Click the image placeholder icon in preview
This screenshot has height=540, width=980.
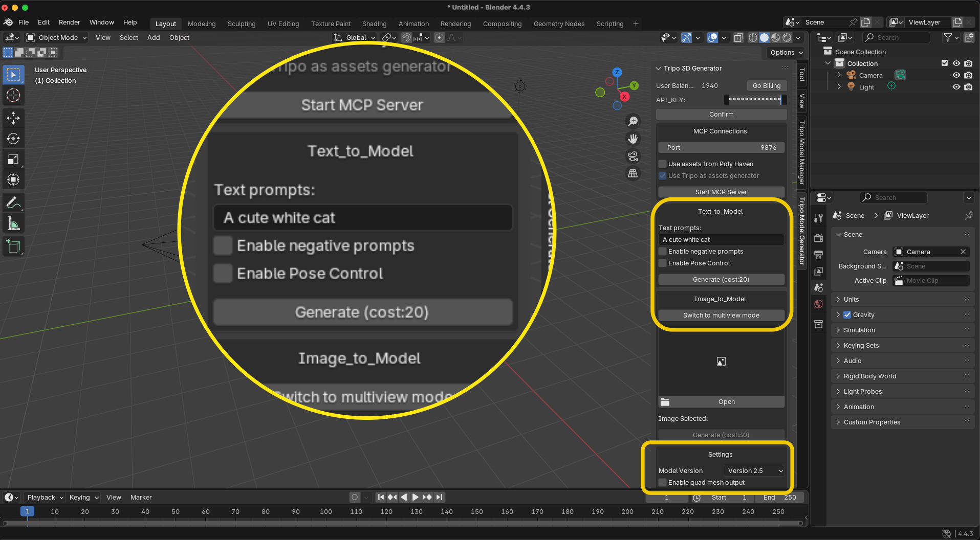(721, 362)
